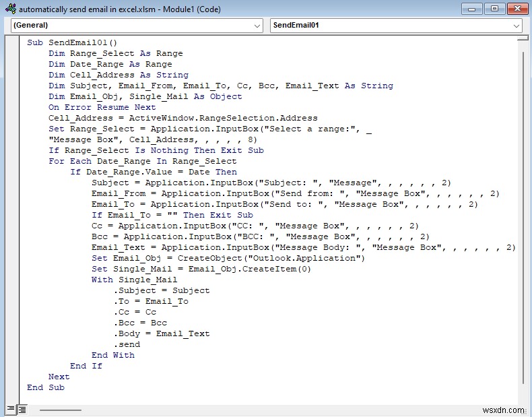Image resolution: width=532 pixels, height=417 pixels.
Task: Click the VBA module icon in title bar
Action: point(11,9)
